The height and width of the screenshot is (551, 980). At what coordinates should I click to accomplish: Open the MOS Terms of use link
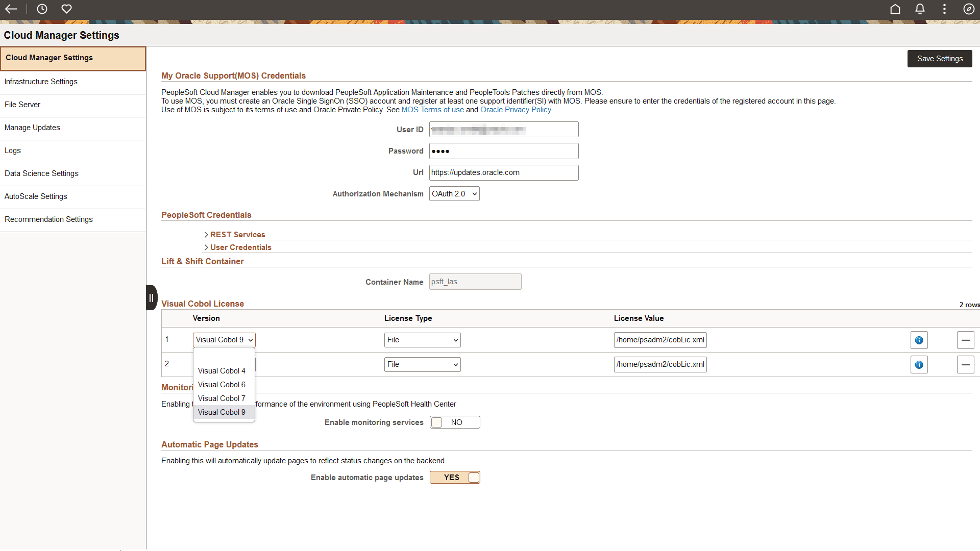[x=432, y=109]
